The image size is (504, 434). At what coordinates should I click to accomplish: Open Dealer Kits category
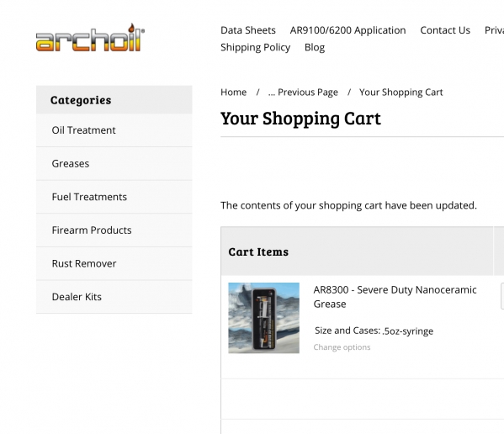[114, 297]
